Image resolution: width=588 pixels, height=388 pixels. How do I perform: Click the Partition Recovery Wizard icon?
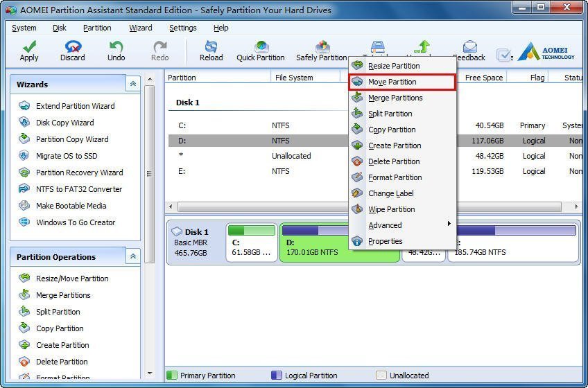[24, 172]
